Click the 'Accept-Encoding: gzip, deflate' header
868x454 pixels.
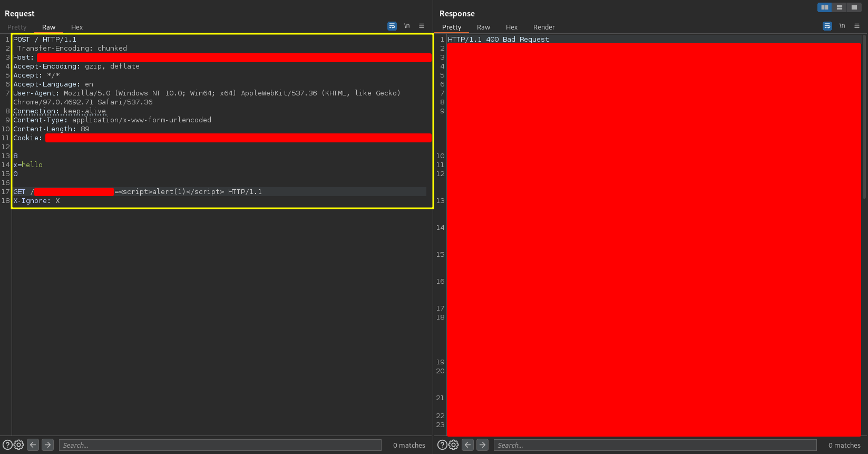pos(76,66)
